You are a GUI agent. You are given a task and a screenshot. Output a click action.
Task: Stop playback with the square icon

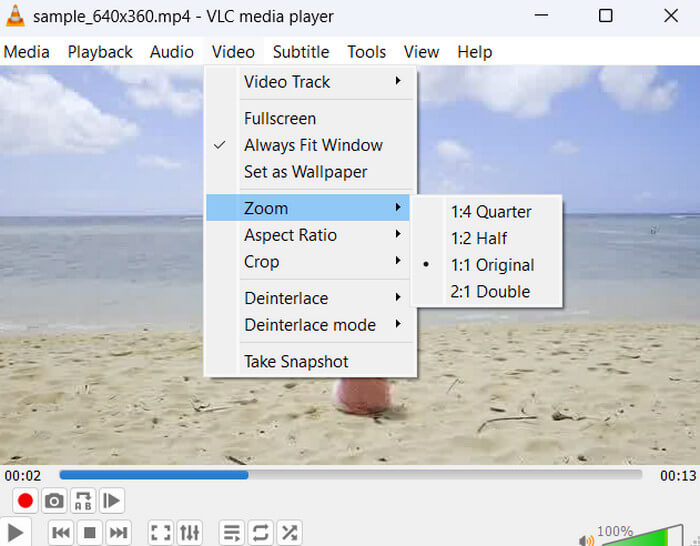(89, 533)
